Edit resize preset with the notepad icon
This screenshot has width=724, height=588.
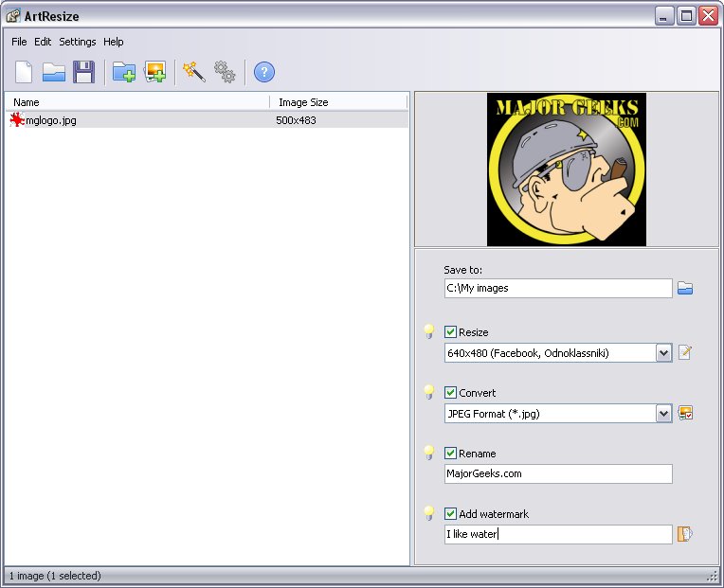[685, 353]
